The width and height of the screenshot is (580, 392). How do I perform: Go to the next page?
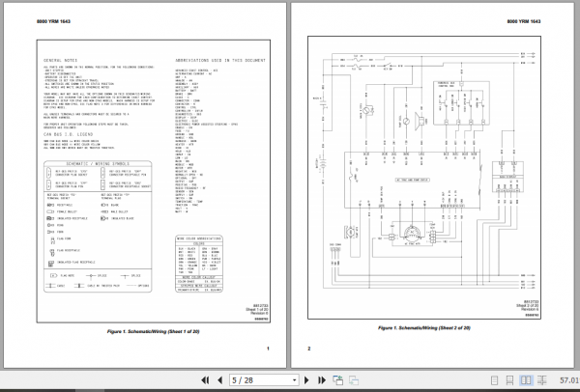(306, 380)
